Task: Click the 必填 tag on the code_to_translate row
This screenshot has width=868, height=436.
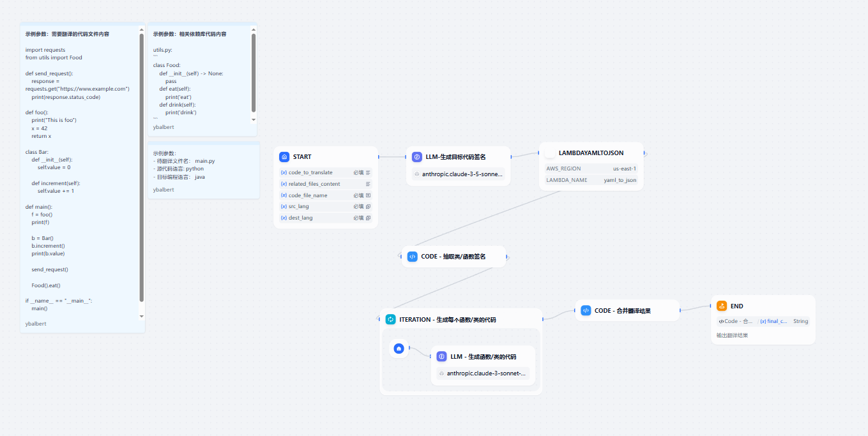Action: click(x=358, y=173)
